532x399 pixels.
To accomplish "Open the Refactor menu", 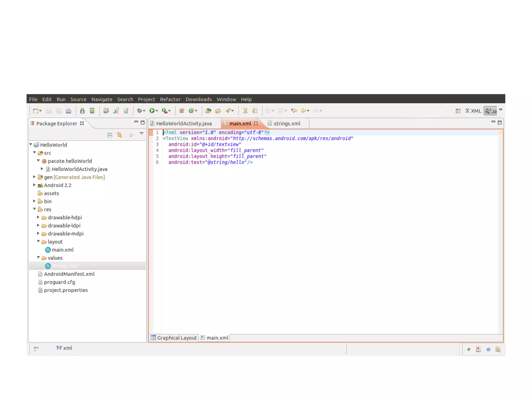I will 170,99.
